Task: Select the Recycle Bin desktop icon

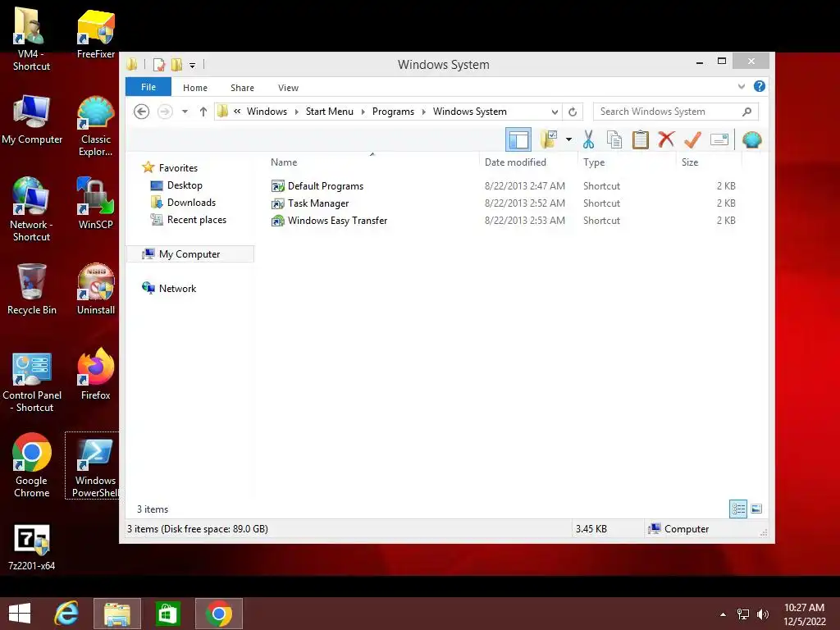Action: click(32, 290)
